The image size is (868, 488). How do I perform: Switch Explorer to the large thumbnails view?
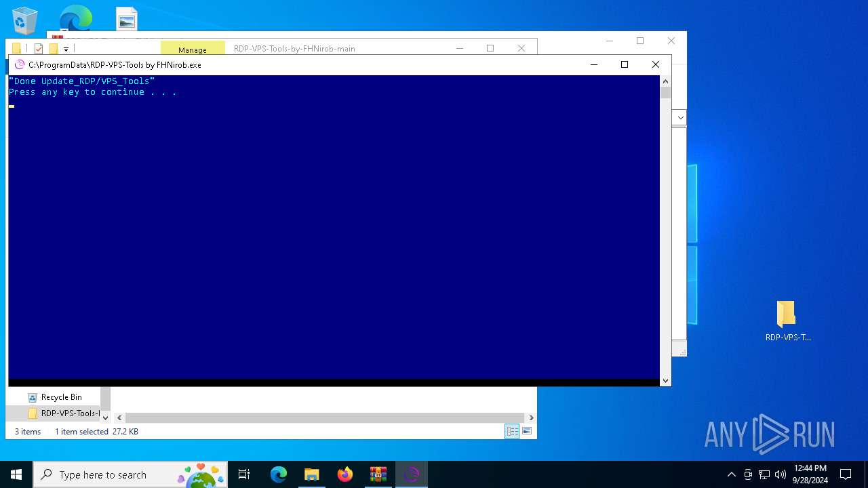[x=527, y=431]
